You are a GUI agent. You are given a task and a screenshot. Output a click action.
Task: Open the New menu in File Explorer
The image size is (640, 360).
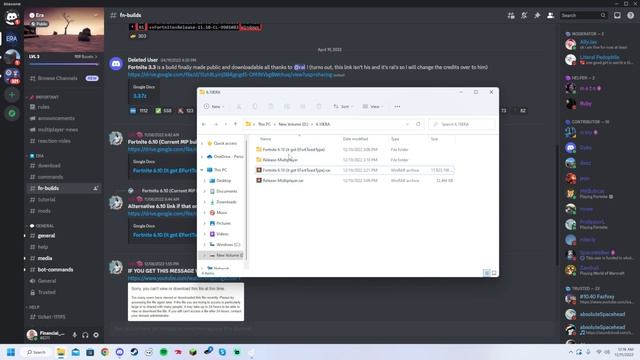(x=214, y=107)
